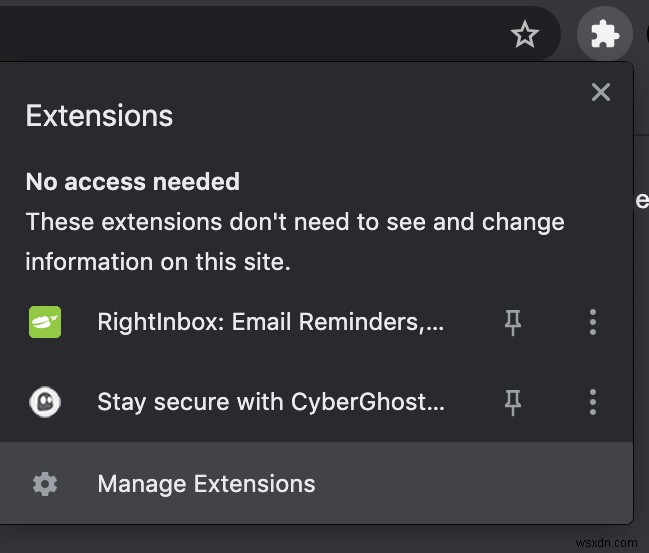Screen dimensions: 649x553
Task: Bookmark this page with the star icon
Action: 524,36
